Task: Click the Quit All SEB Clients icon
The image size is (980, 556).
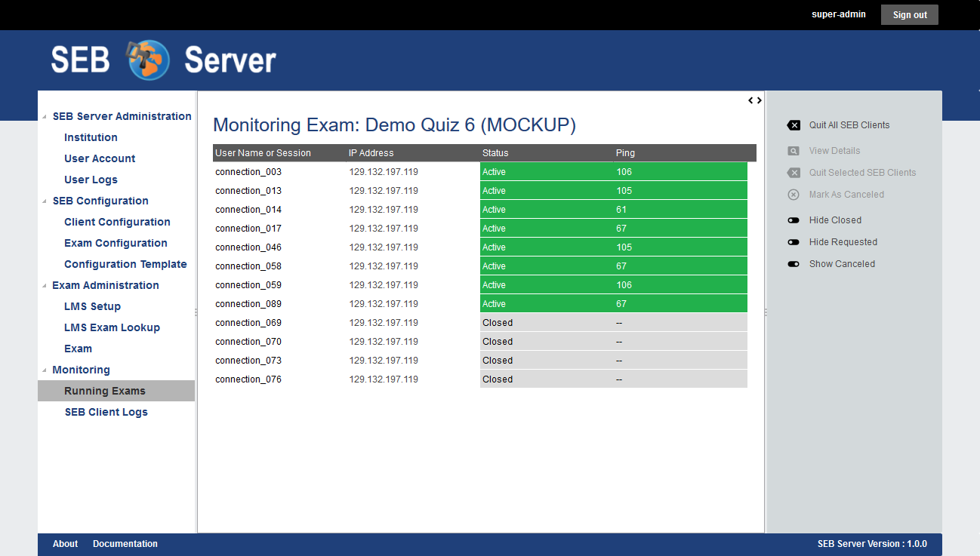Action: [794, 125]
